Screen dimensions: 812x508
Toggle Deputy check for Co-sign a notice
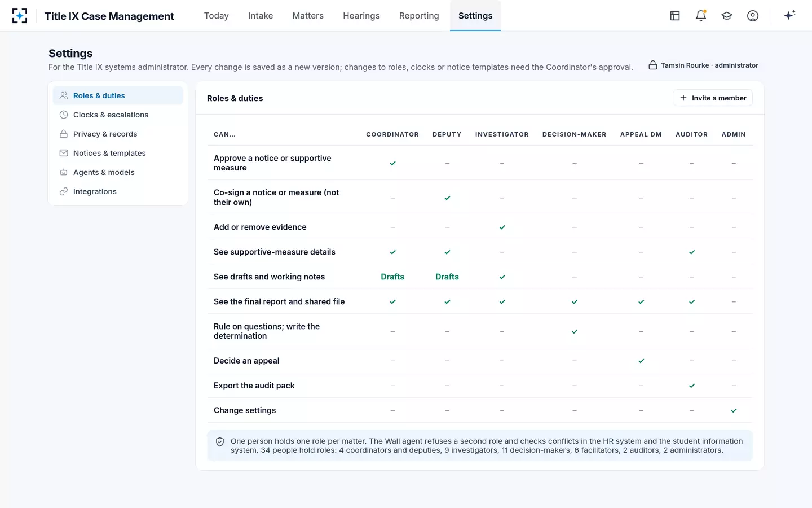[x=447, y=198]
